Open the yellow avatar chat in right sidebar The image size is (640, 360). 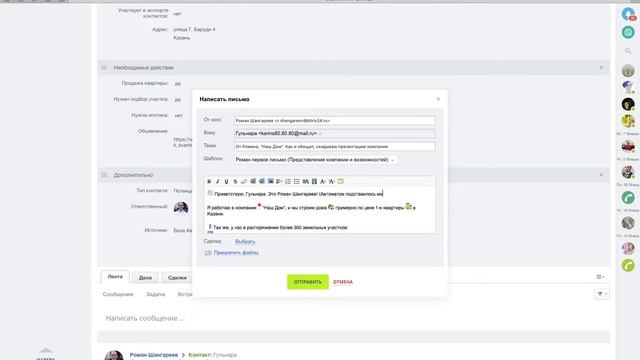click(x=628, y=121)
